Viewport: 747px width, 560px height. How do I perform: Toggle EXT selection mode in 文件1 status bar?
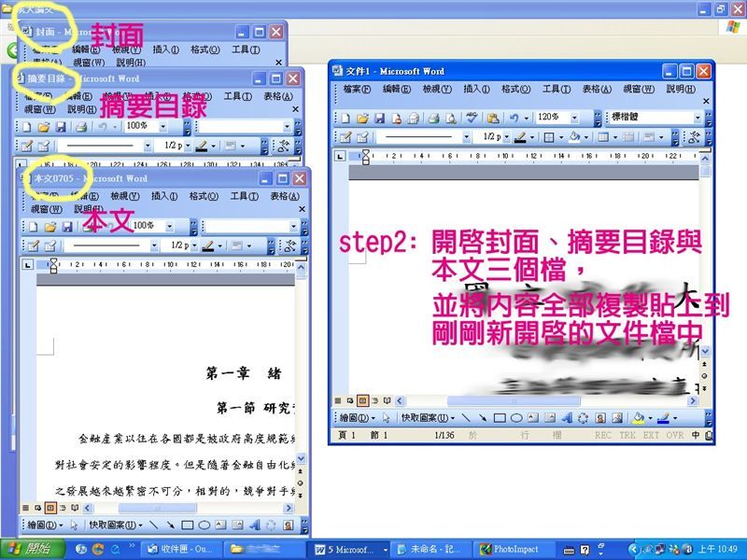point(651,435)
